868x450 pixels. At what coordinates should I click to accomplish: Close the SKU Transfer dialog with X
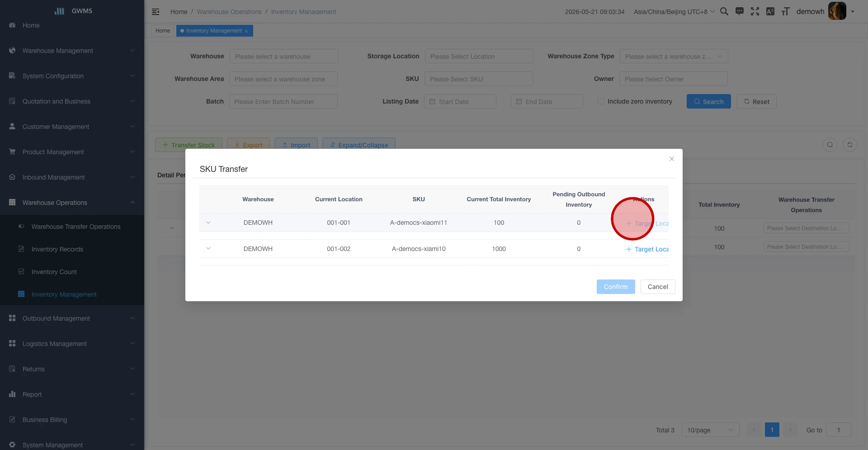point(672,159)
